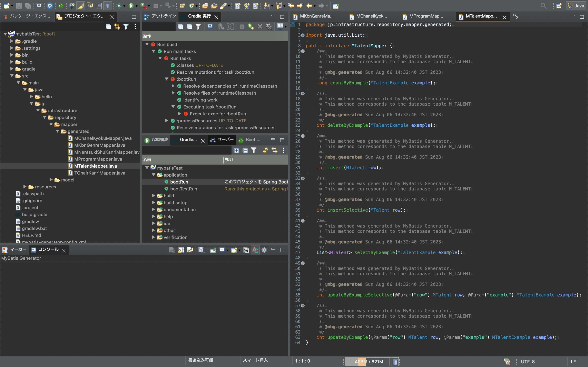Run the mybatisTest application

[x=131, y=6]
